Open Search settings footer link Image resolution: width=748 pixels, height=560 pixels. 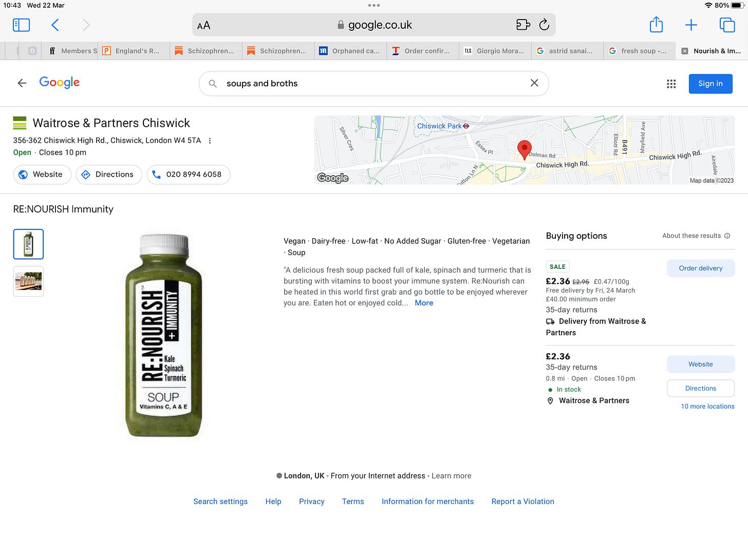pyautogui.click(x=220, y=501)
